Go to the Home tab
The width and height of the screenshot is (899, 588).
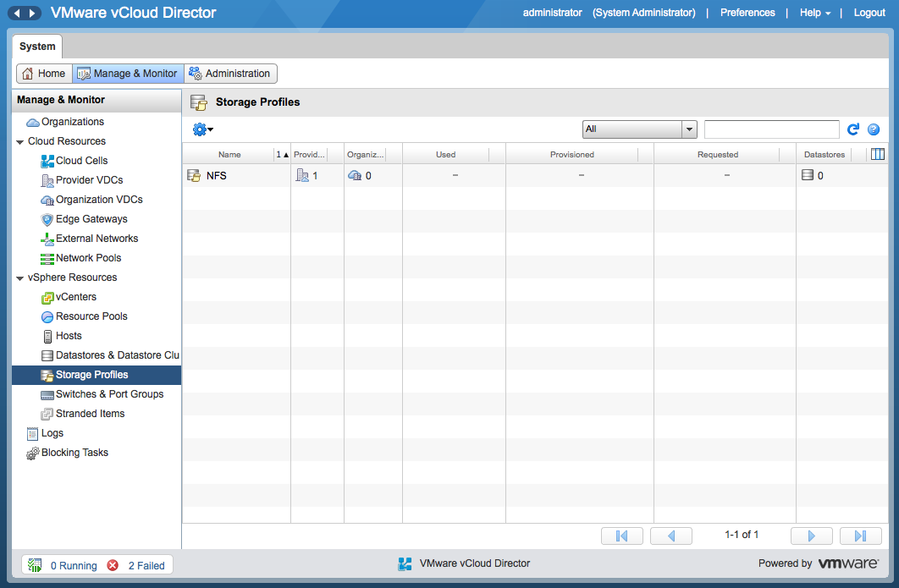(44, 74)
